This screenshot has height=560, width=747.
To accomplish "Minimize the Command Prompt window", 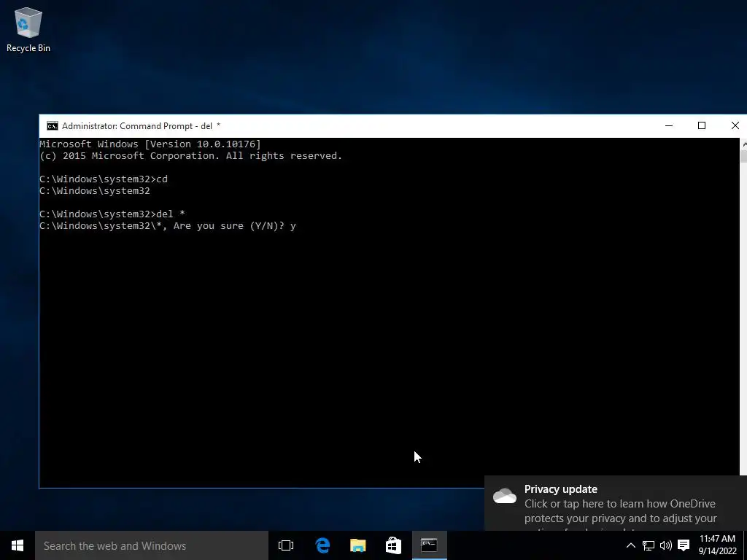I will 669,125.
